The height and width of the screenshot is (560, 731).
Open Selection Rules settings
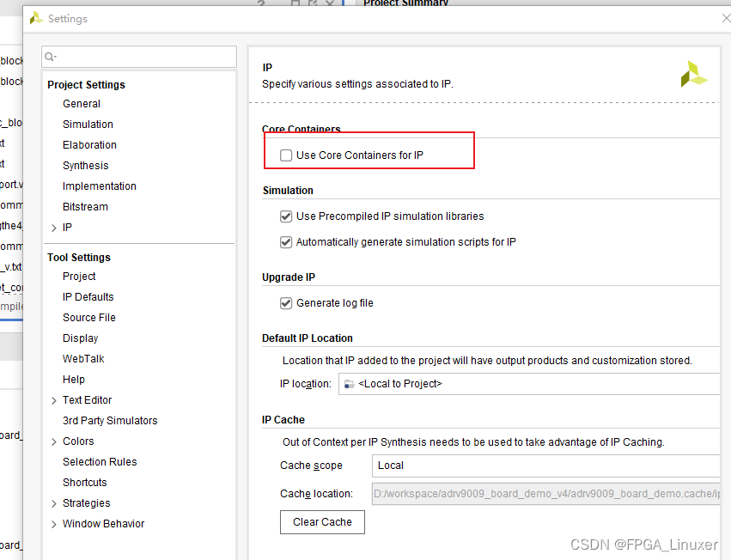100,461
